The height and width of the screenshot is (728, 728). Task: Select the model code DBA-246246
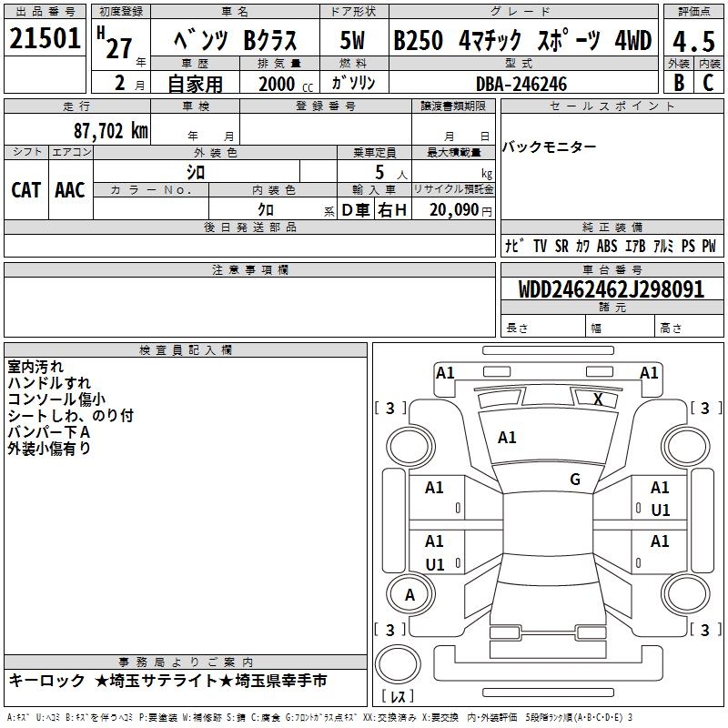521,84
